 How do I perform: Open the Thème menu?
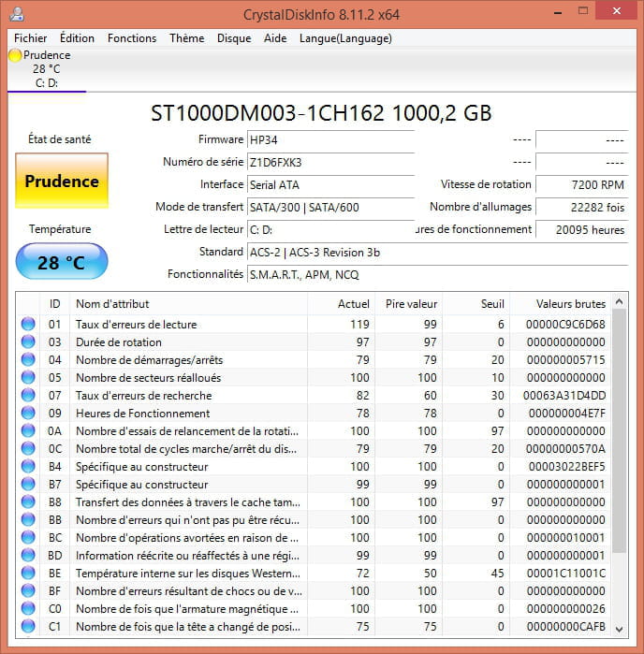click(x=186, y=38)
